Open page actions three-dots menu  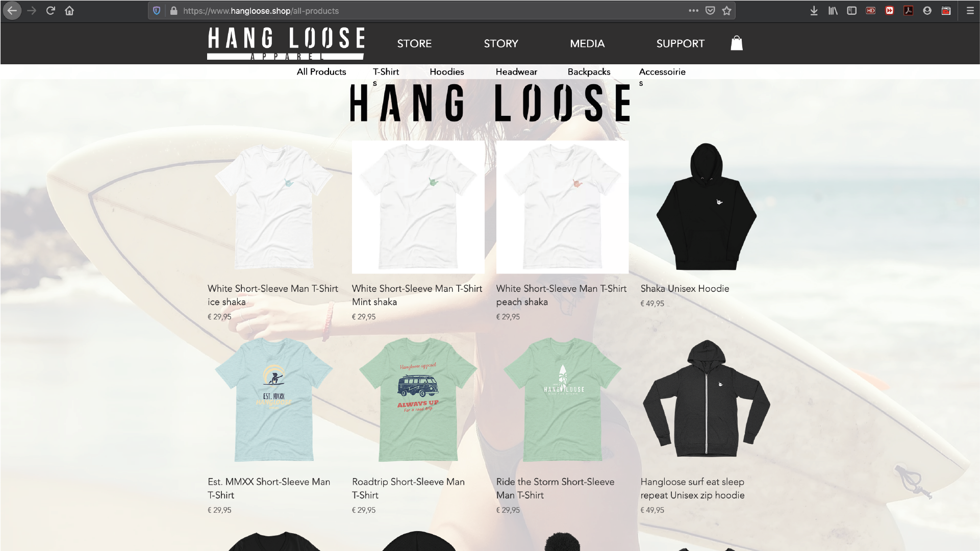[693, 11]
